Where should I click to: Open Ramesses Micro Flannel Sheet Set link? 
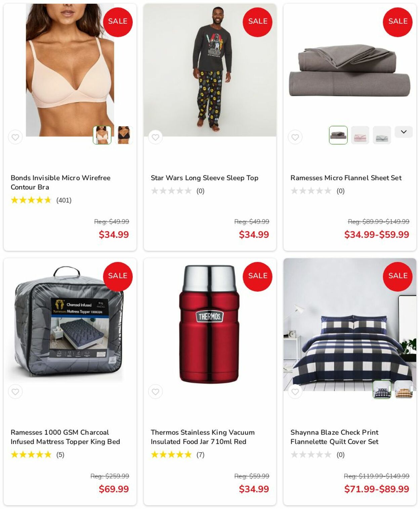click(x=346, y=178)
